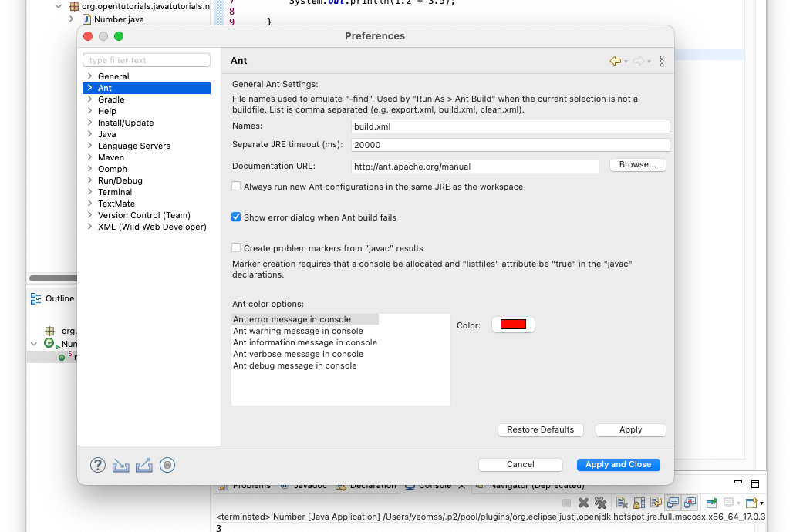Select Ant debug message in console
This screenshot has width=793, height=532.
[x=295, y=366]
